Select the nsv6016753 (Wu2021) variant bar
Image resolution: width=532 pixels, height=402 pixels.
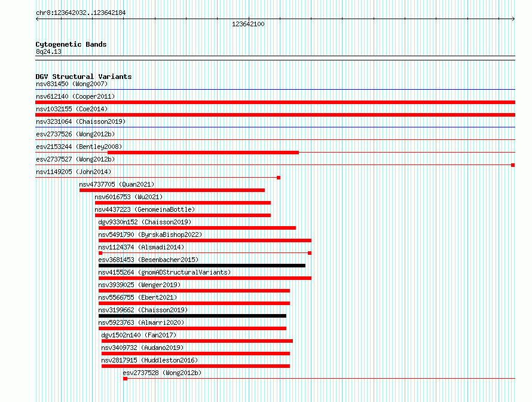point(183,203)
